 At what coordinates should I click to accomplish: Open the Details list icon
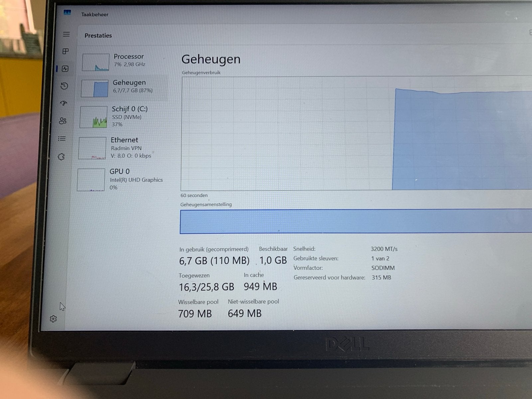[x=62, y=139]
